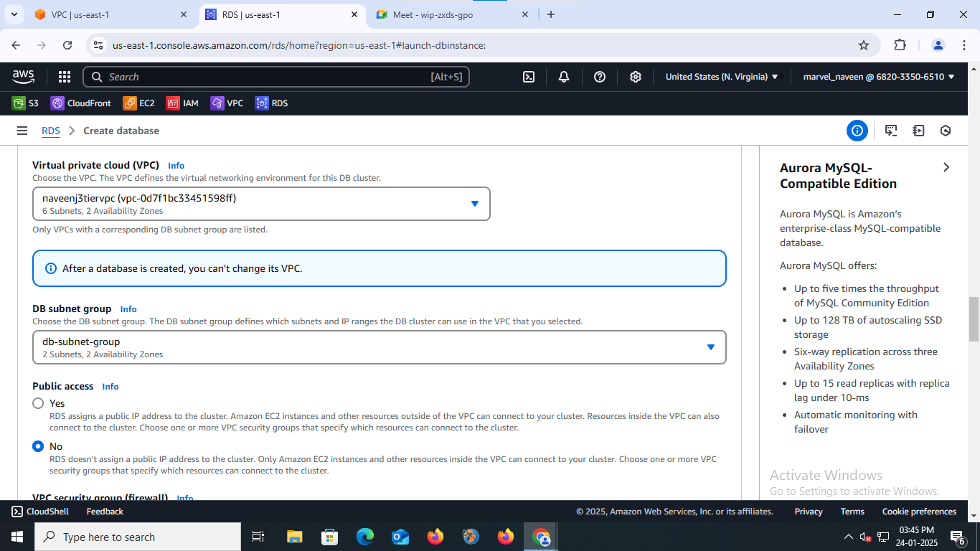
Task: Click the blue info panel icon
Action: click(x=857, y=131)
